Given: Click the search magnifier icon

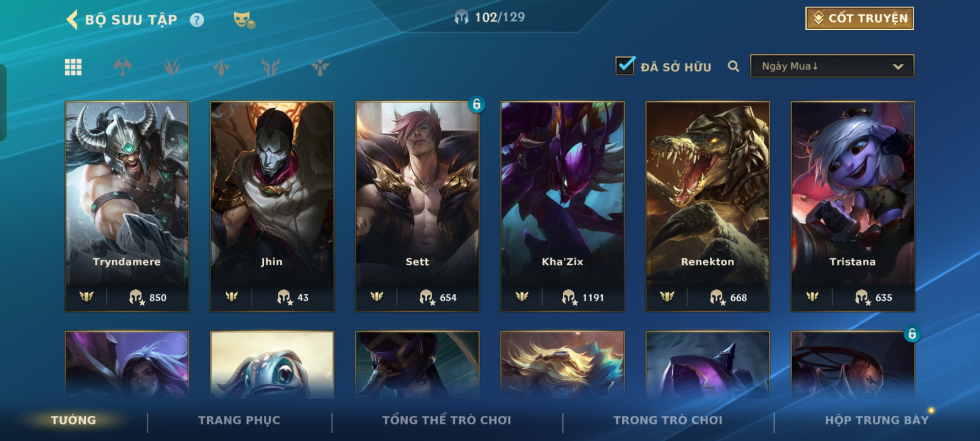Looking at the screenshot, I should (733, 66).
